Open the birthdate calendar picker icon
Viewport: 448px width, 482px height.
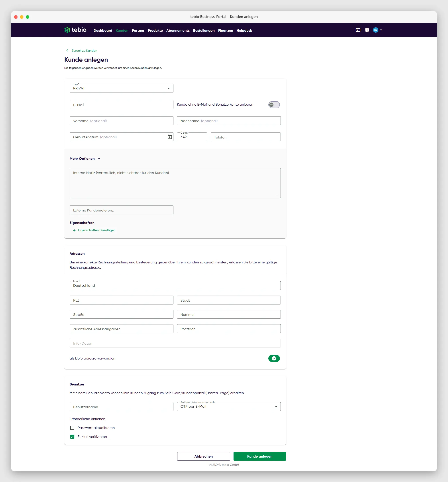170,137
